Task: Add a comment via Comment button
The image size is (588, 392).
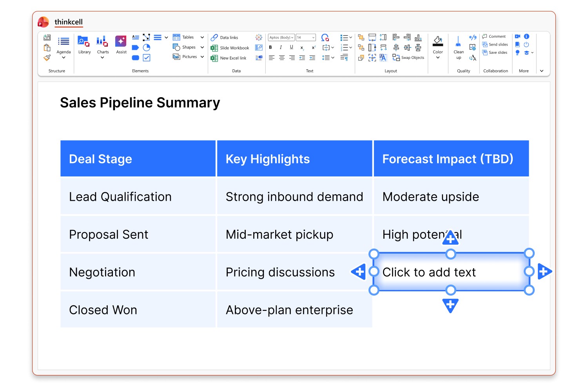Action: [494, 36]
